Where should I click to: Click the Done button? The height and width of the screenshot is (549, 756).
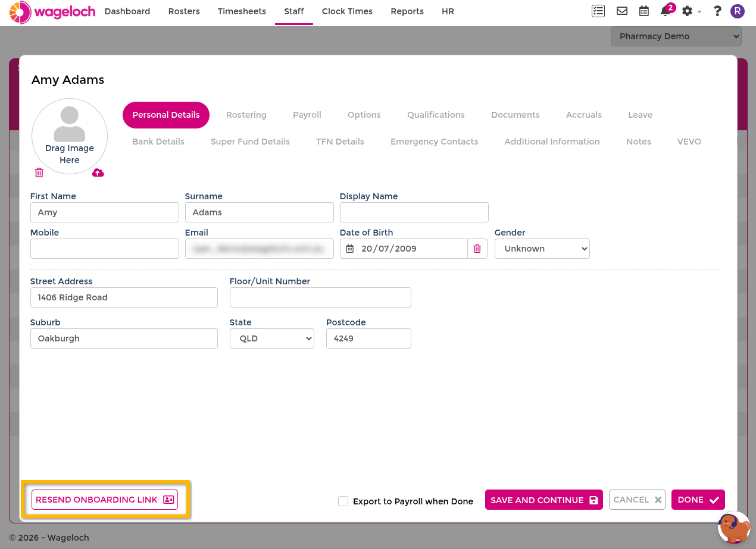click(698, 500)
